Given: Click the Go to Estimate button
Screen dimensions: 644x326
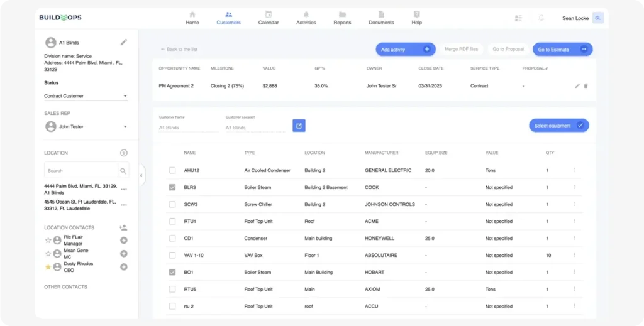Looking at the screenshot, I should point(562,49).
